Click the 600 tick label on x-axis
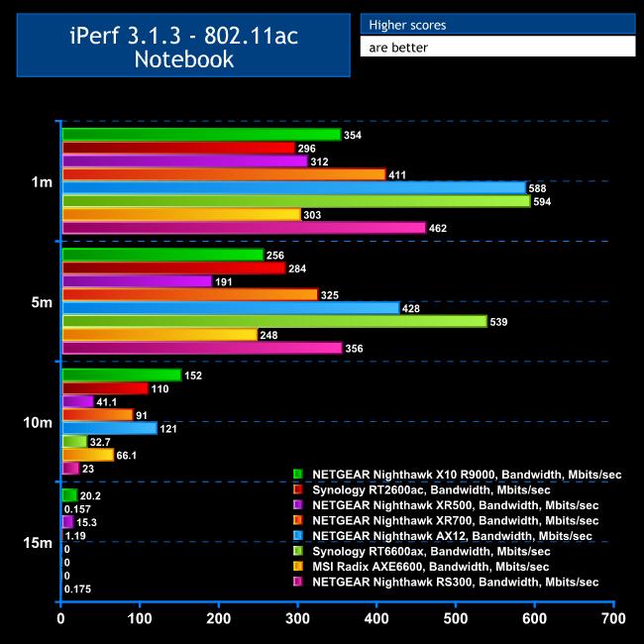Image resolution: width=644 pixels, height=644 pixels. coord(535,618)
